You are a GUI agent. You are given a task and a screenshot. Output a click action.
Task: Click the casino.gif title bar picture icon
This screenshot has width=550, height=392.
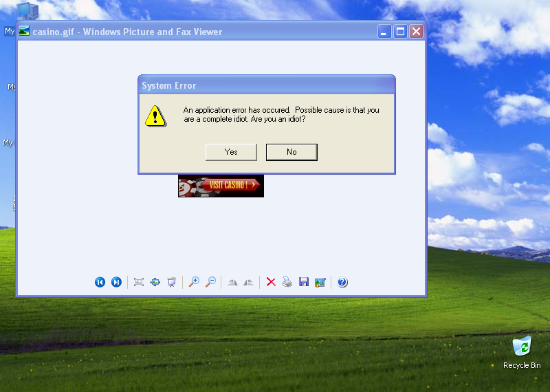click(24, 31)
